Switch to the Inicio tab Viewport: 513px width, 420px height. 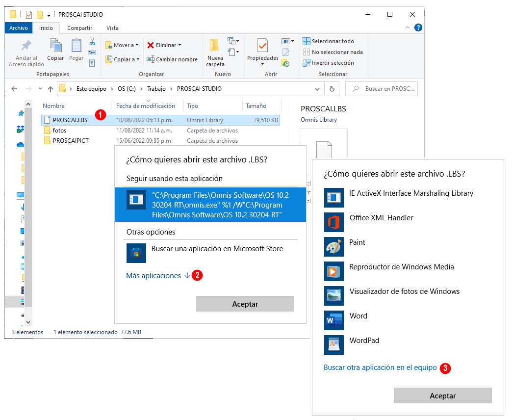pos(46,28)
